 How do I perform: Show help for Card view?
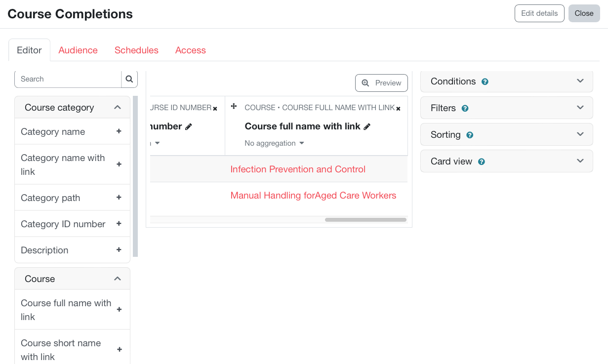482,162
